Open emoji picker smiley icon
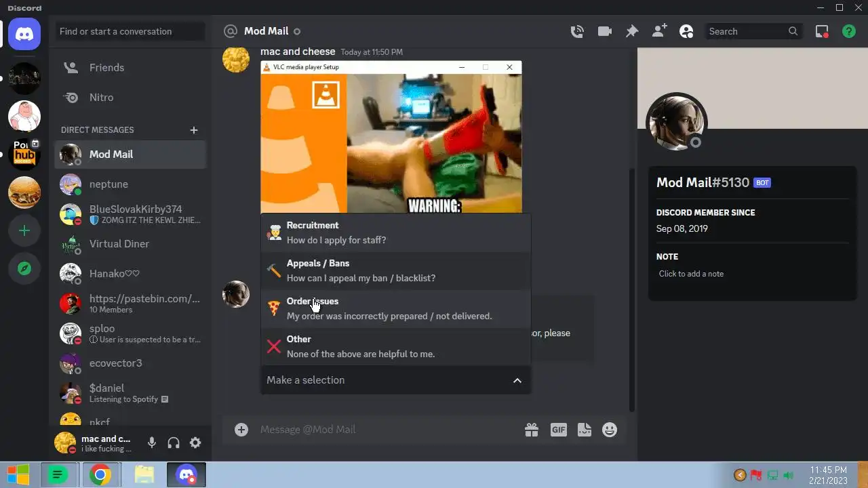 click(x=610, y=430)
